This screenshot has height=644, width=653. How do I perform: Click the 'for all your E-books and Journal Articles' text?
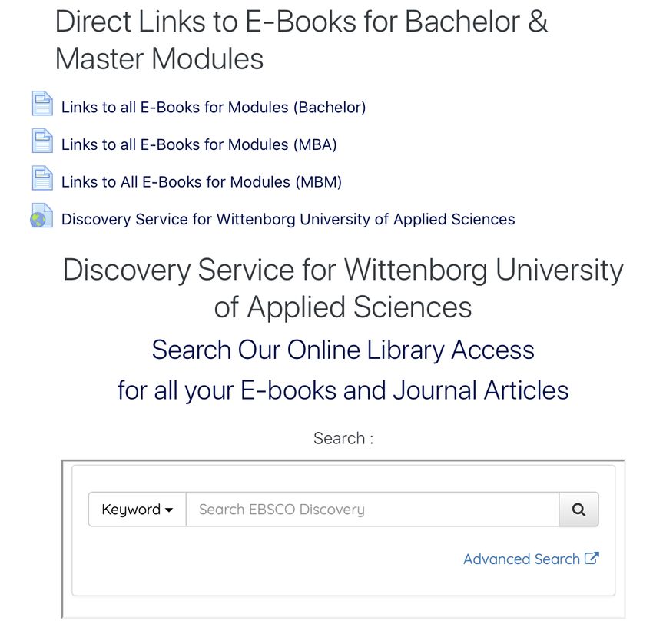click(343, 390)
